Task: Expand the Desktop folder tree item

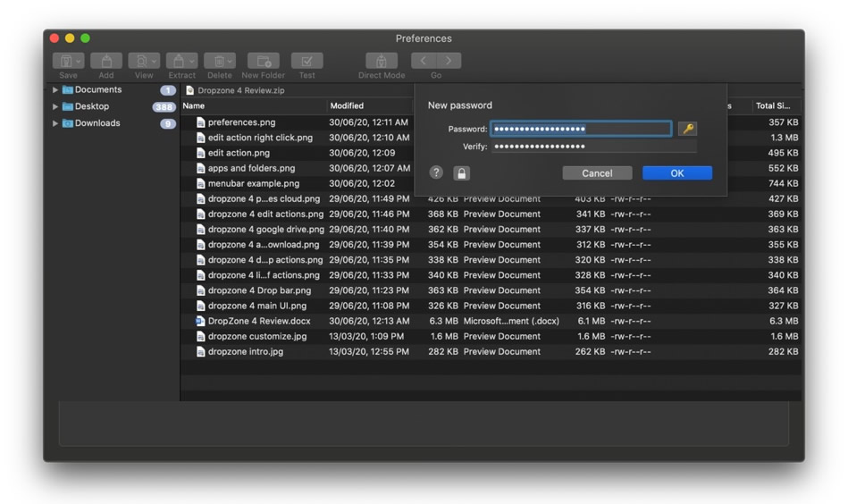Action: (x=55, y=106)
